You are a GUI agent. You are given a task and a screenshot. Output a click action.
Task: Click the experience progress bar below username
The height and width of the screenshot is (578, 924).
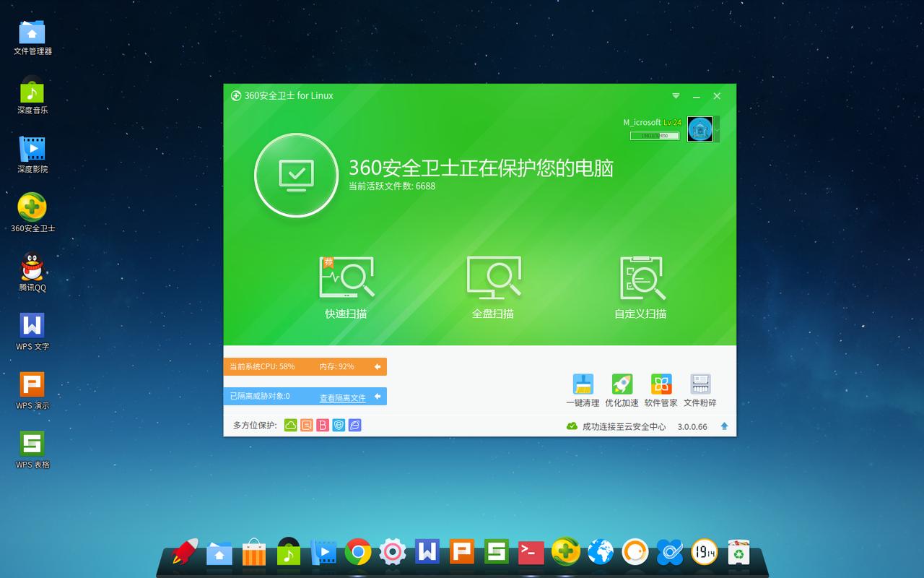(x=653, y=135)
